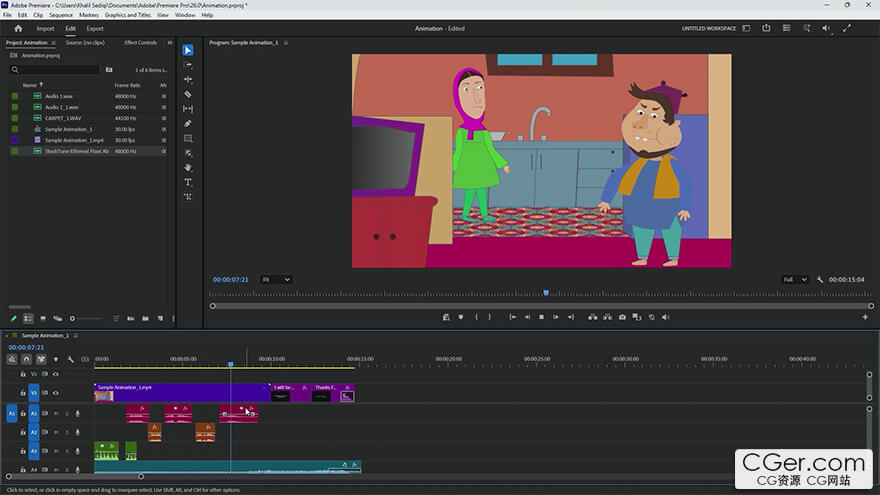This screenshot has height=495, width=880.
Task: Click the Extract button
Action: coord(607,317)
